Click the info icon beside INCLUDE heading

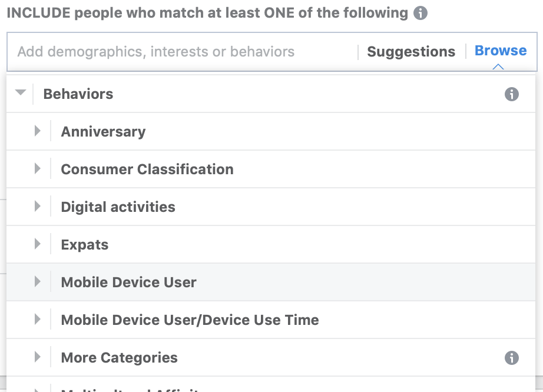point(421,13)
